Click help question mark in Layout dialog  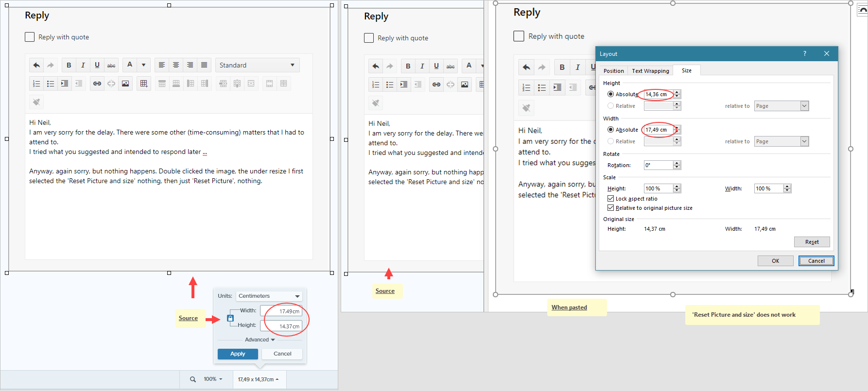[x=805, y=53]
